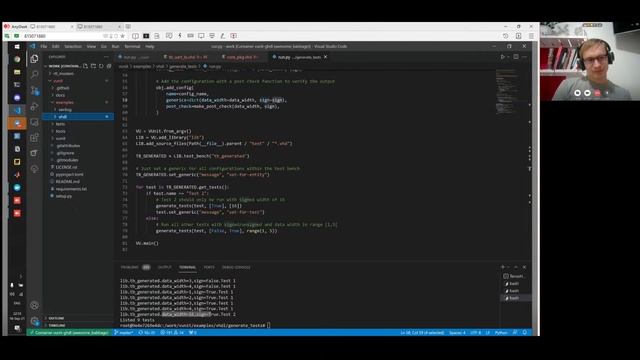The height and width of the screenshot is (360, 640).
Task: Open setup.py in Explorer
Action: (64, 196)
